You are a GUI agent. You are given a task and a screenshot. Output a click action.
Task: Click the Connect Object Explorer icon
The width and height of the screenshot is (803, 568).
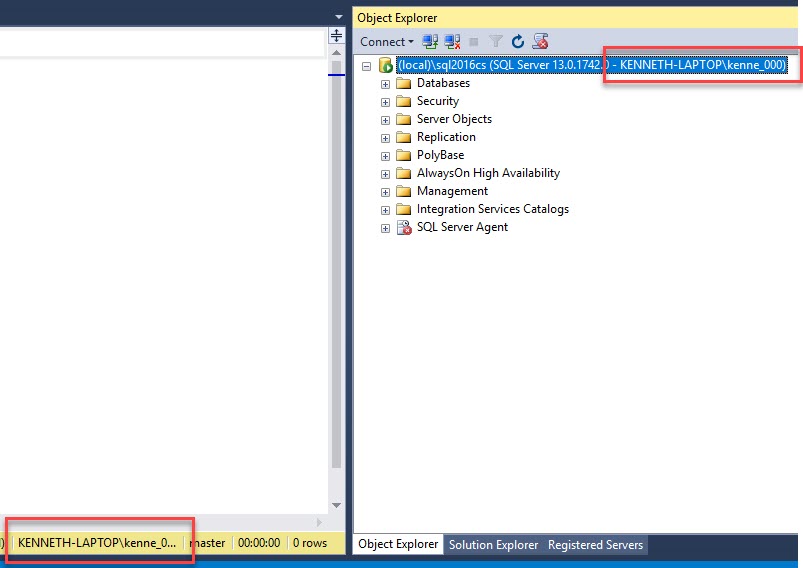[430, 41]
